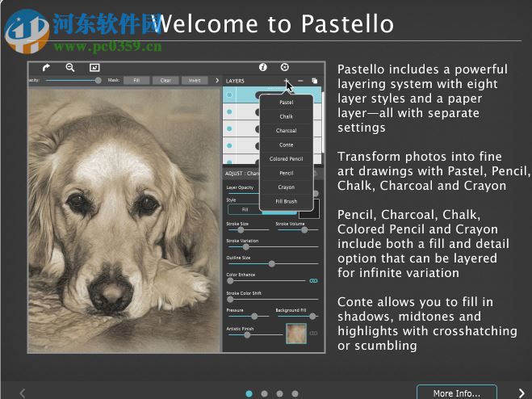Select the Fill style button under Style
This screenshot has width=532, height=399.
245,209
